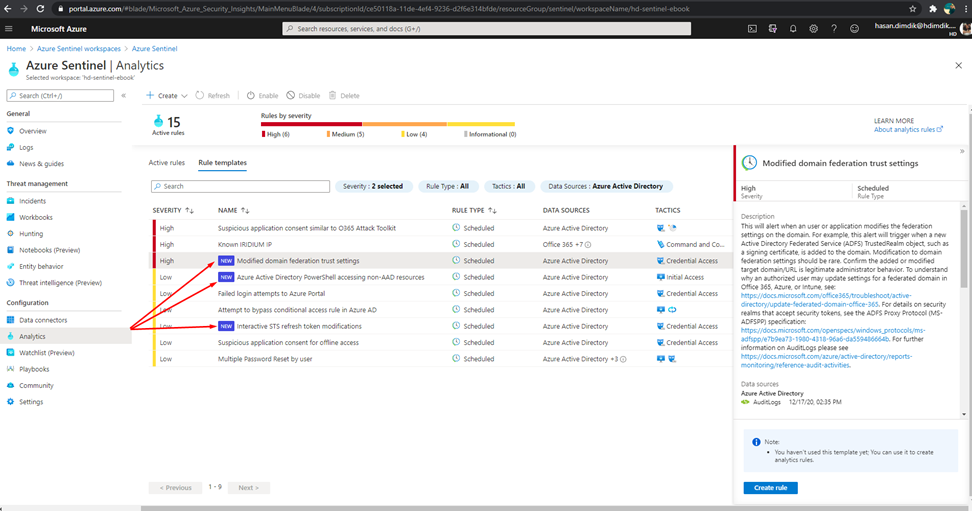Open the Severity filter pill
Screen dimensions: 972x511
tap(373, 186)
